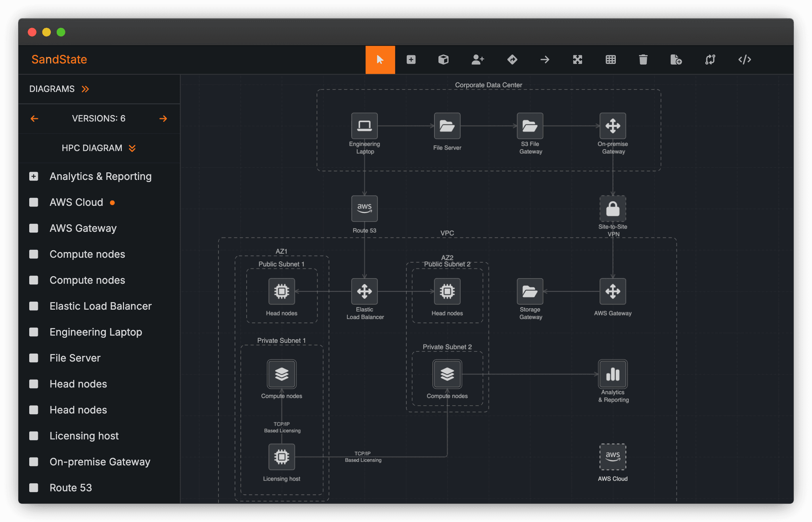Select the Route 53 node on the canvas
812x522 pixels.
coord(364,209)
